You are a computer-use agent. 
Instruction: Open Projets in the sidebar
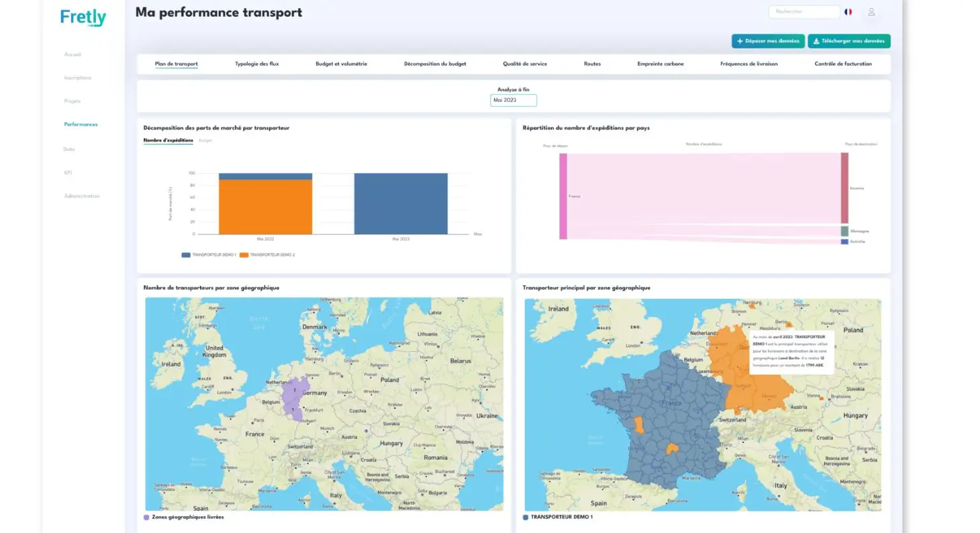coord(72,101)
